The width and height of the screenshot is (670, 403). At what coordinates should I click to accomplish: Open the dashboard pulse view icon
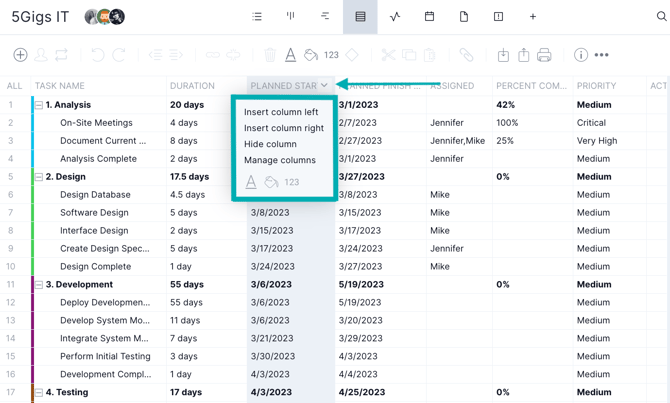[395, 17]
